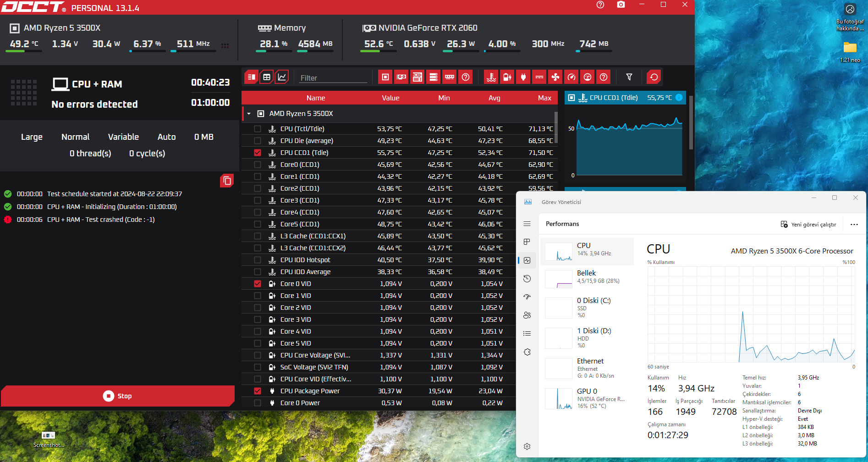Switch to the table view mode
Image resolution: width=868 pixels, height=462 pixels.
267,77
